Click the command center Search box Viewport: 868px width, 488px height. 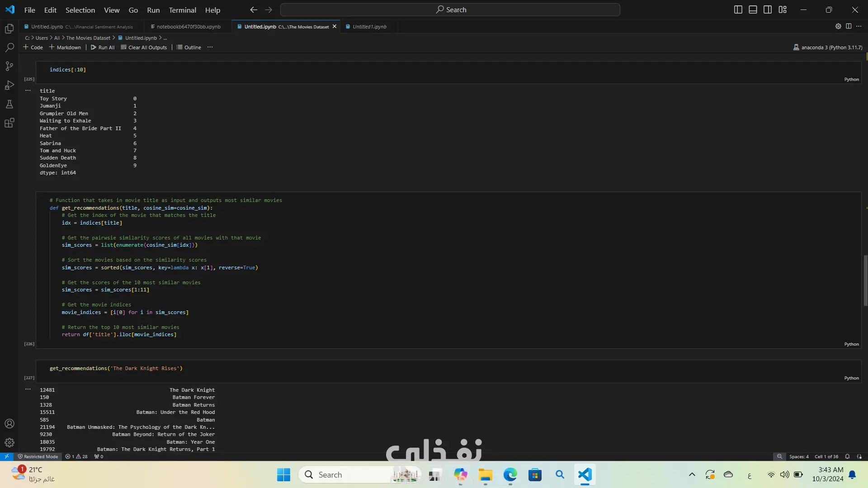(450, 9)
